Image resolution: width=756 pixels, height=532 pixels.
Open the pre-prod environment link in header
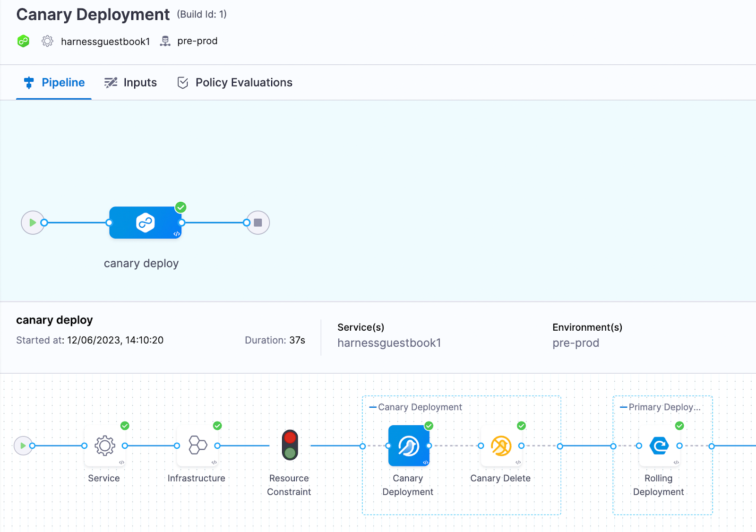pyautogui.click(x=198, y=41)
